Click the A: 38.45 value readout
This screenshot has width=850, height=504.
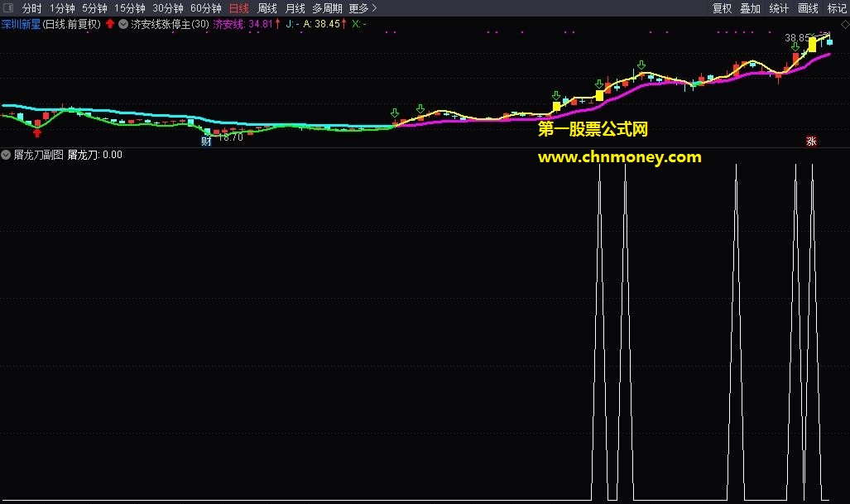324,24
